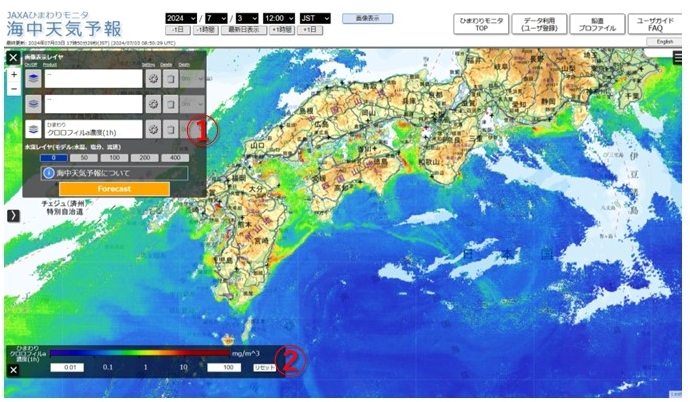Delete the chlorophyll-a layer with trash icon
Screen dimensions: 690x402
pyautogui.click(x=170, y=129)
